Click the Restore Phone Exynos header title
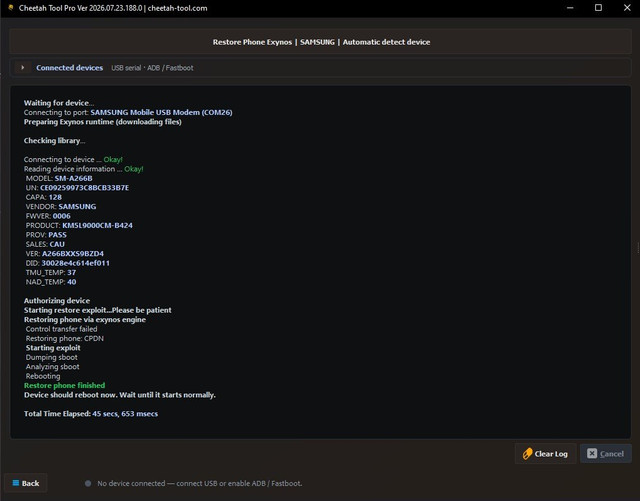Image resolution: width=640 pixels, height=501 pixels. coord(321,42)
